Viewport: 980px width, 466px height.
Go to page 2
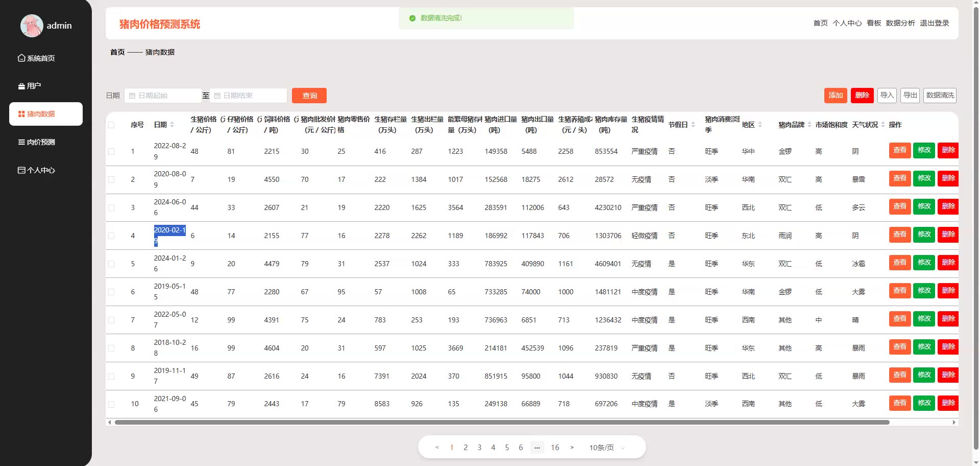465,448
